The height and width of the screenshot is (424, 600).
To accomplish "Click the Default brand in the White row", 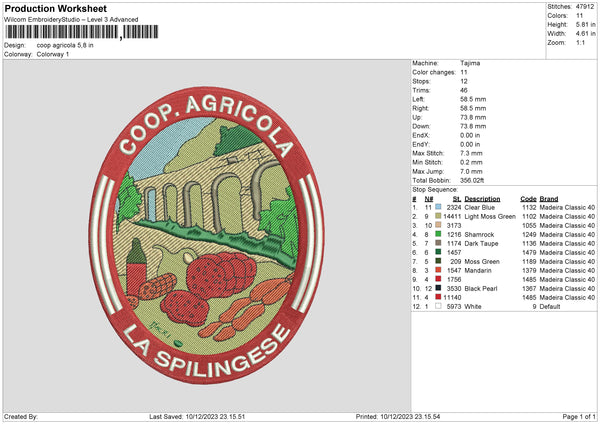I will 550,306.
